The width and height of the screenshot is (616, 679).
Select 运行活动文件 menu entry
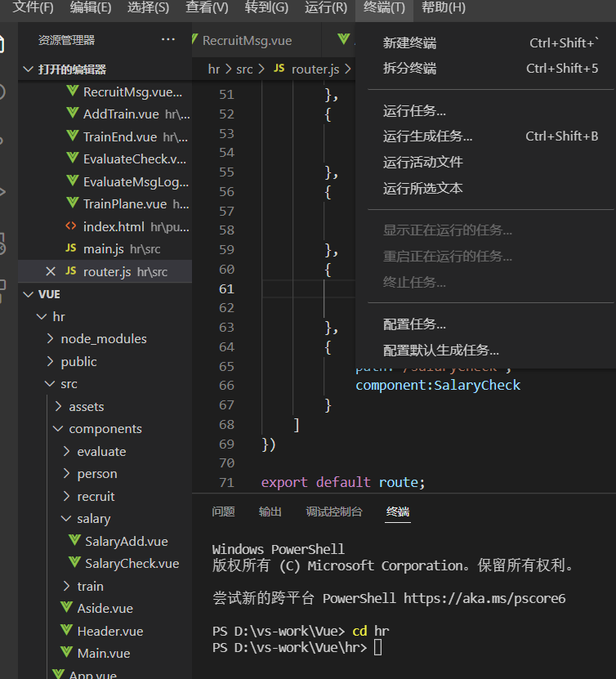(x=491, y=162)
